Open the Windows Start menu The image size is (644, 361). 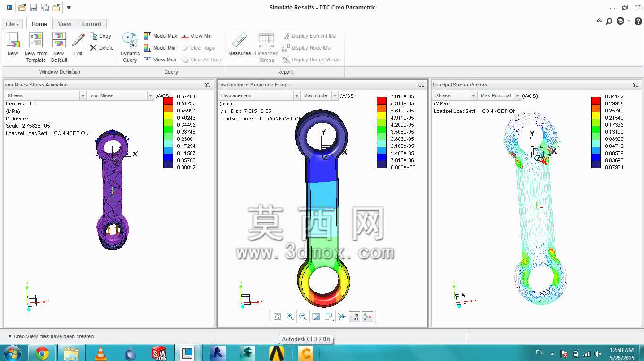(x=12, y=352)
